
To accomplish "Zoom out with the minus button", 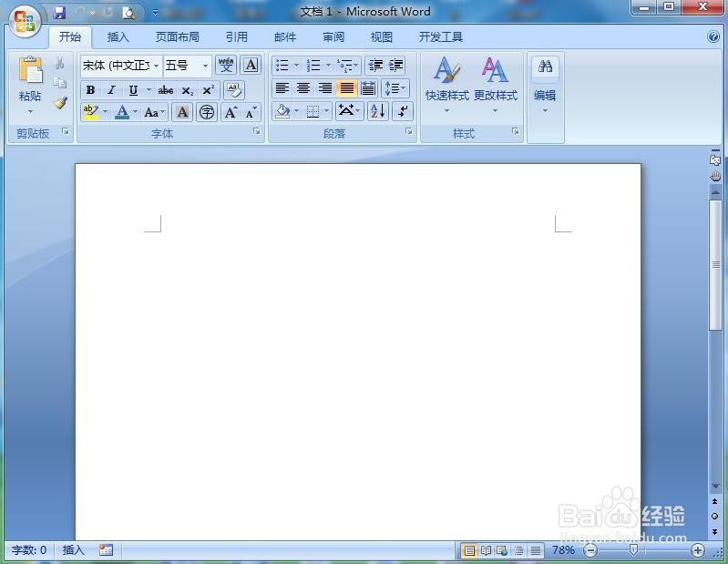I will click(590, 550).
